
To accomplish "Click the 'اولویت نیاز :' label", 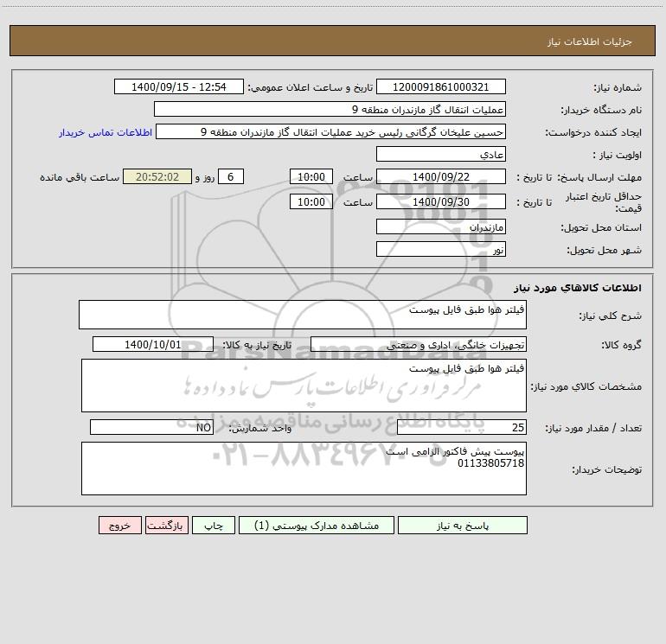I will 618,156.
